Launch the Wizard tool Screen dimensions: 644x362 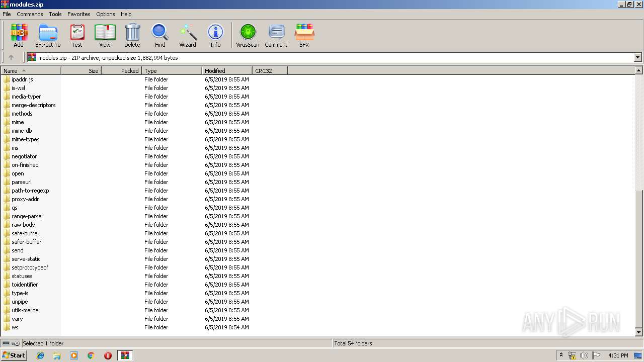click(x=188, y=35)
